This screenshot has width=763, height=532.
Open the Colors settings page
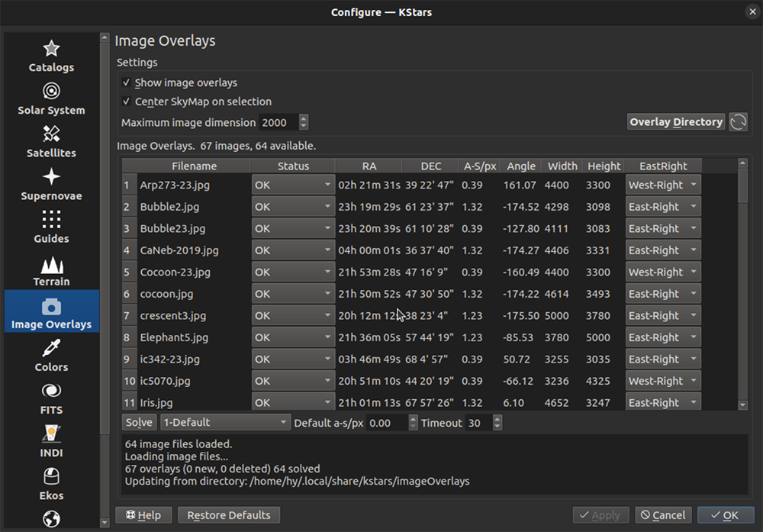[51, 356]
